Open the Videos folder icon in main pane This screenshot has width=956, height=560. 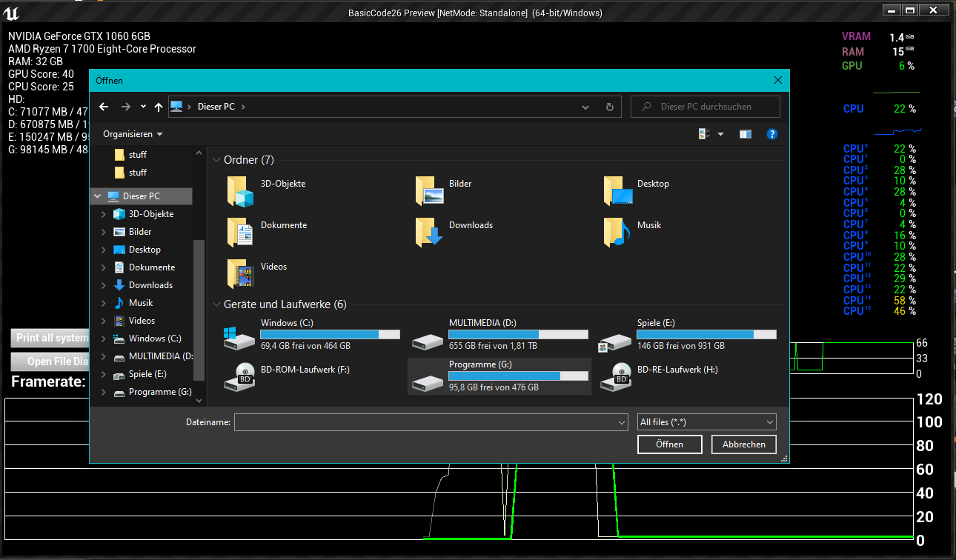[240, 274]
